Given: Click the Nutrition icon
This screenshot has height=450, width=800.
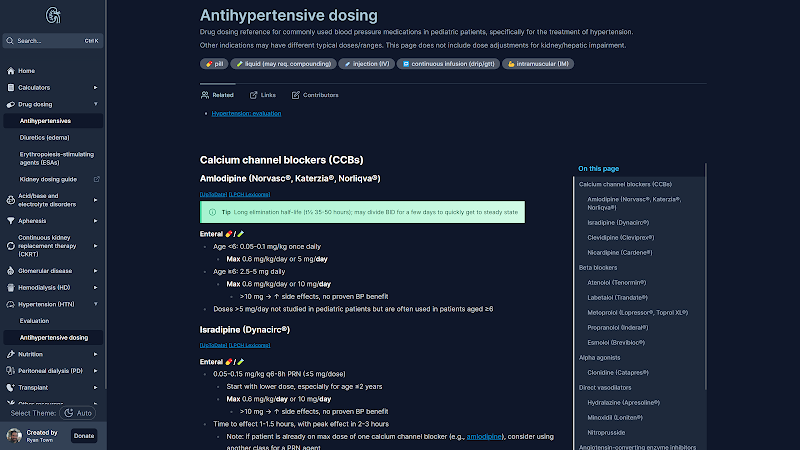Looking at the screenshot, I should 11,354.
